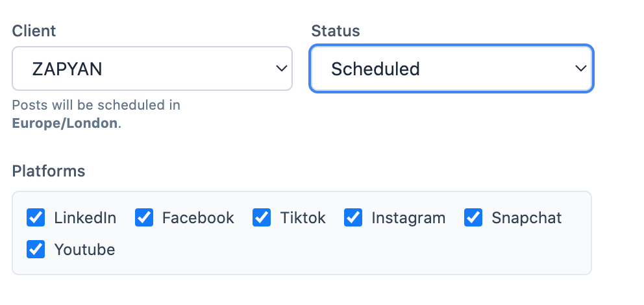Click the "Status" field label
The image size is (644, 305).
click(x=336, y=30)
